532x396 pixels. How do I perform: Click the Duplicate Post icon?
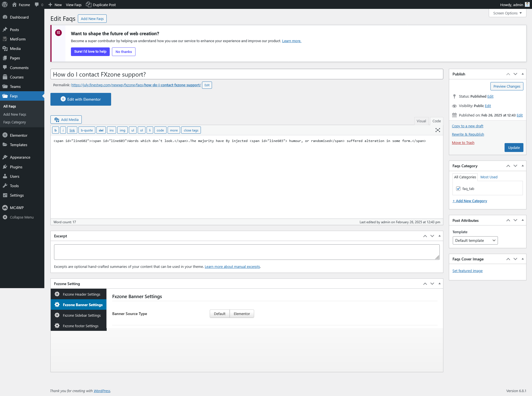88,4
